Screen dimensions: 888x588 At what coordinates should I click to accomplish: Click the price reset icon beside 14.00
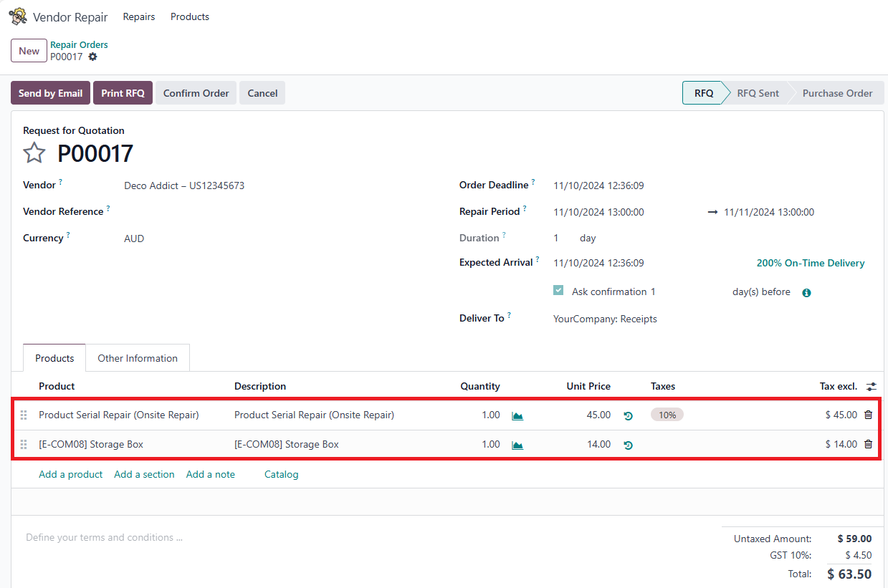629,445
